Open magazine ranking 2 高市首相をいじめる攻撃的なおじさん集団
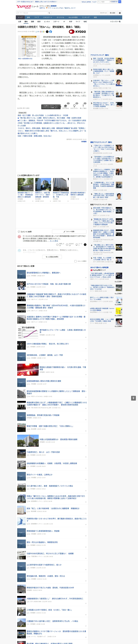 104,159
